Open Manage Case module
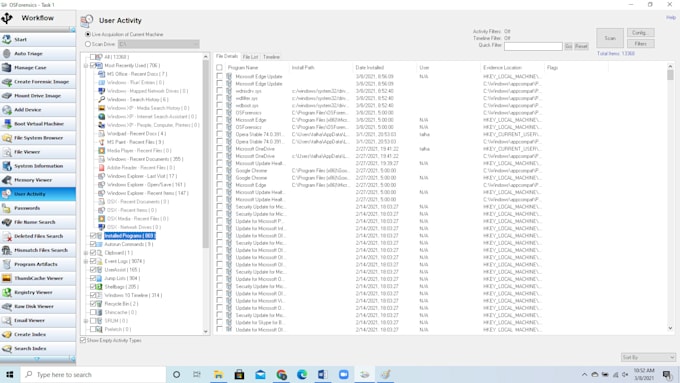680x383 pixels. [x=38, y=68]
